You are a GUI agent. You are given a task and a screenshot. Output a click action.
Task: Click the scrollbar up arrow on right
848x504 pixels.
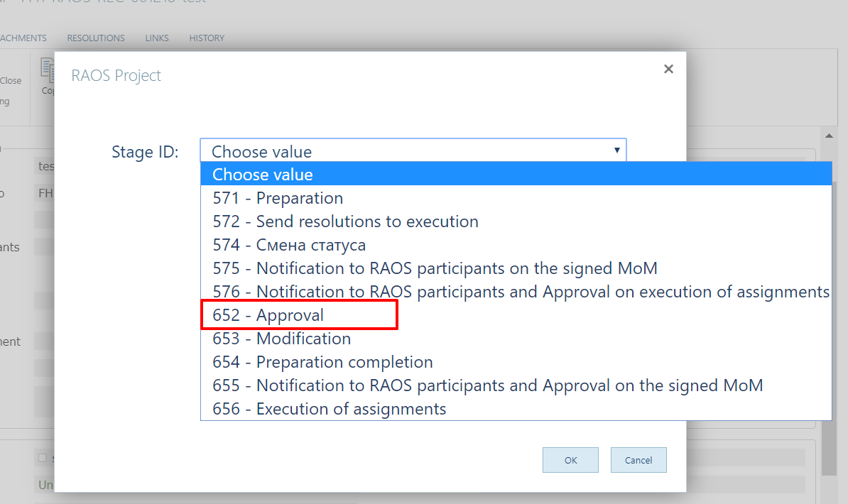tap(829, 136)
